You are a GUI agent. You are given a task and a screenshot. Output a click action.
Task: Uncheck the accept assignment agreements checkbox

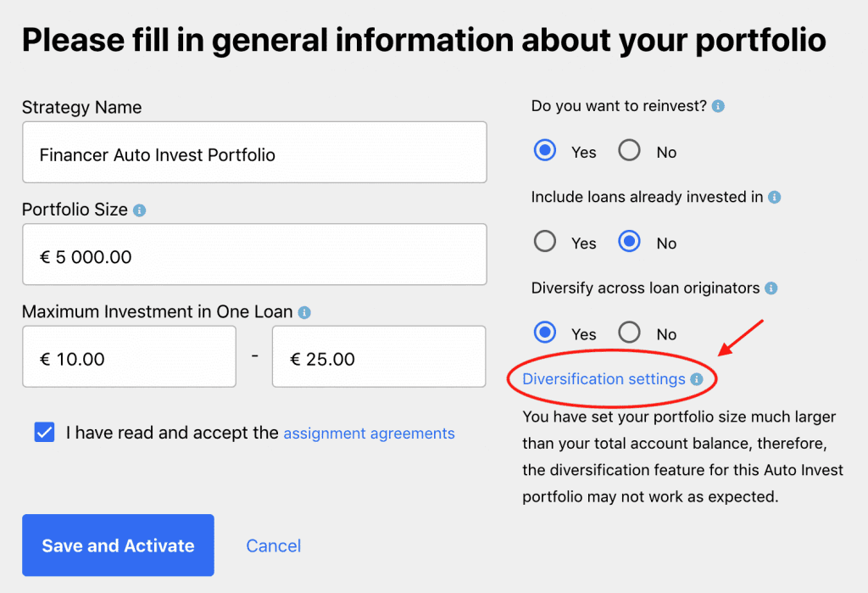point(44,433)
